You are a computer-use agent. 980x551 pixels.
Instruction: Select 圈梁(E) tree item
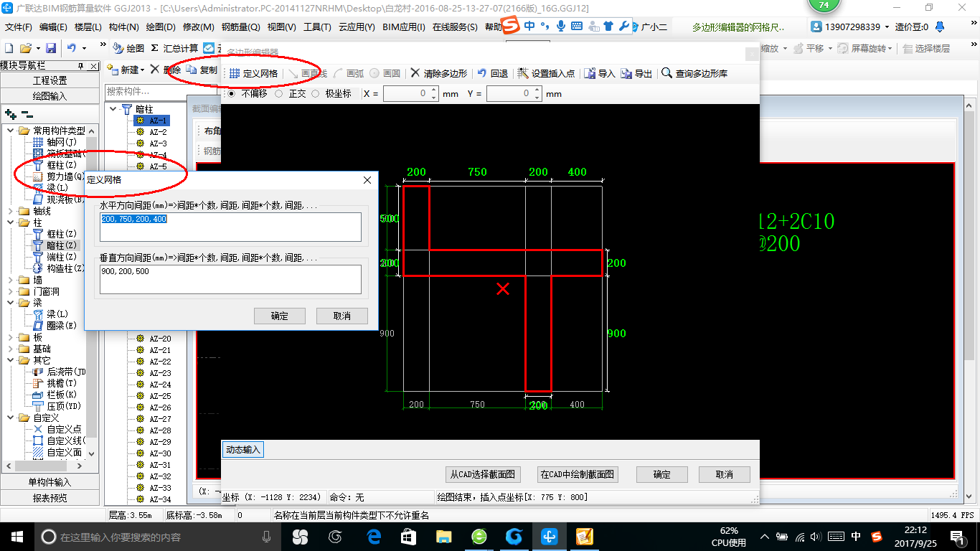coord(55,326)
